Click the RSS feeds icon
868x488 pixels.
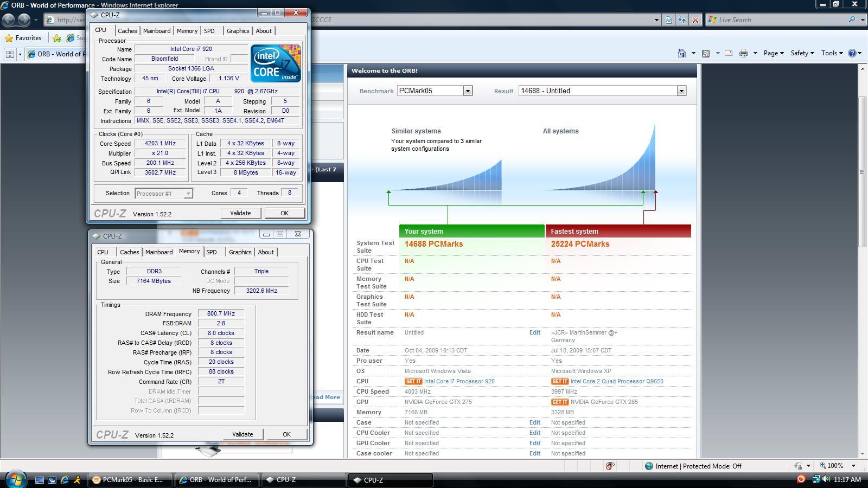pyautogui.click(x=706, y=53)
